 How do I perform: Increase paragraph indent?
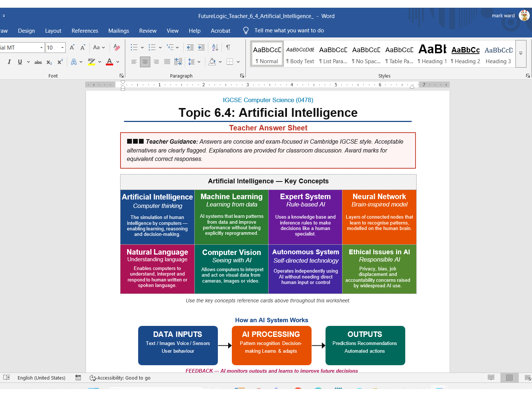tap(201, 47)
